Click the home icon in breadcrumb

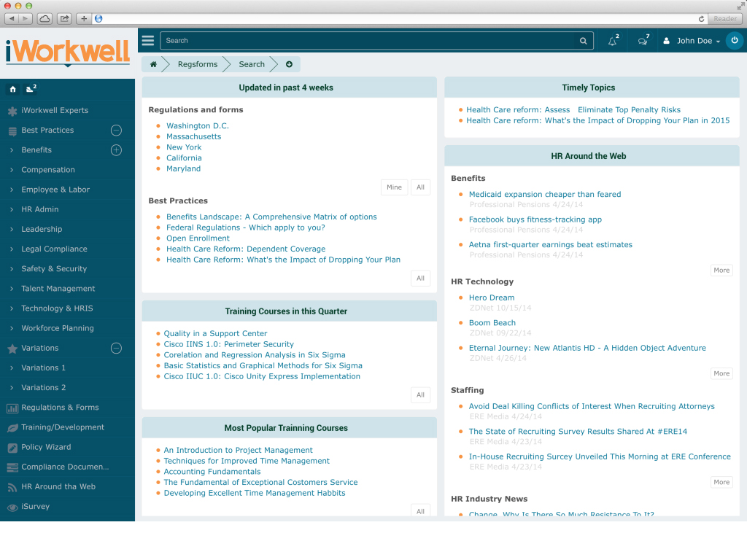153,64
